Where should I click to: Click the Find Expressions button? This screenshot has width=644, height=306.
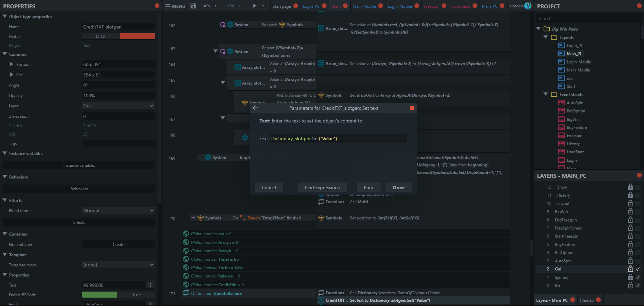point(322,188)
